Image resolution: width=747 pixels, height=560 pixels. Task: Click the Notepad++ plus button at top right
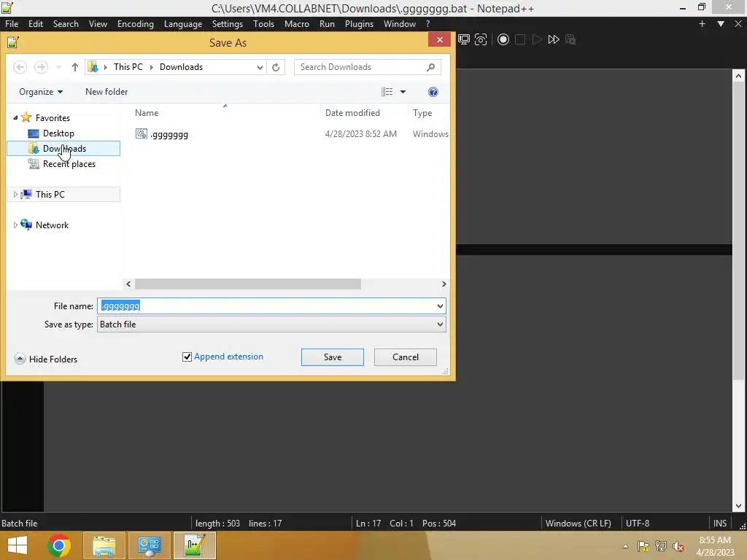702,24
